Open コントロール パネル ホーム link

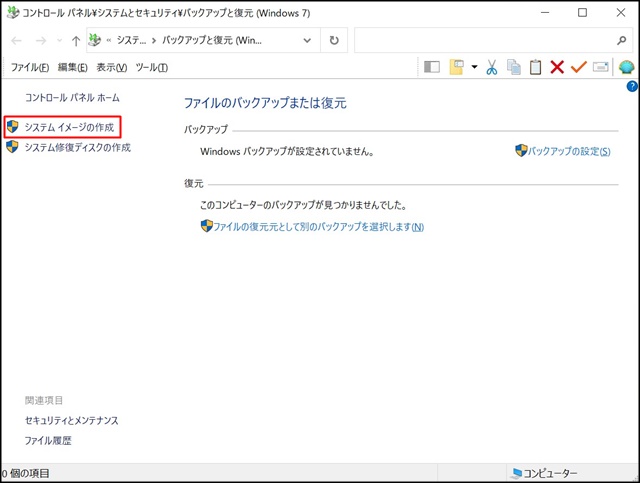(x=72, y=98)
